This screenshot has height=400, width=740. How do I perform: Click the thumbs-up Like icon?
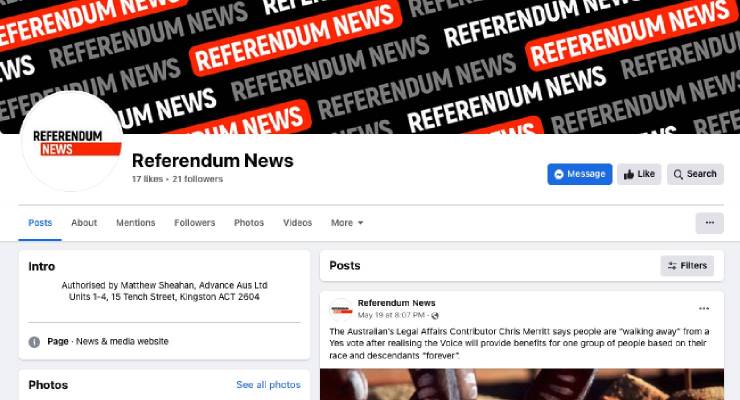tap(629, 175)
